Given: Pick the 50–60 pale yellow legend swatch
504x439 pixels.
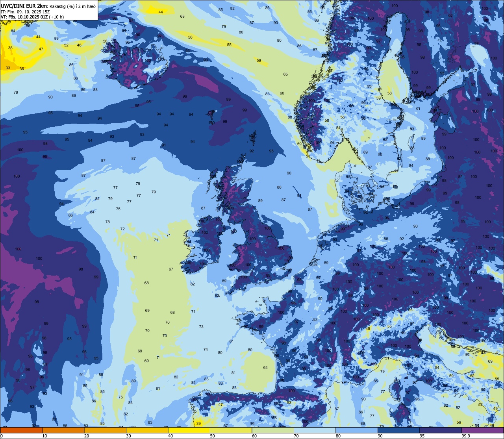Looking at the screenshot, I should [231, 430].
